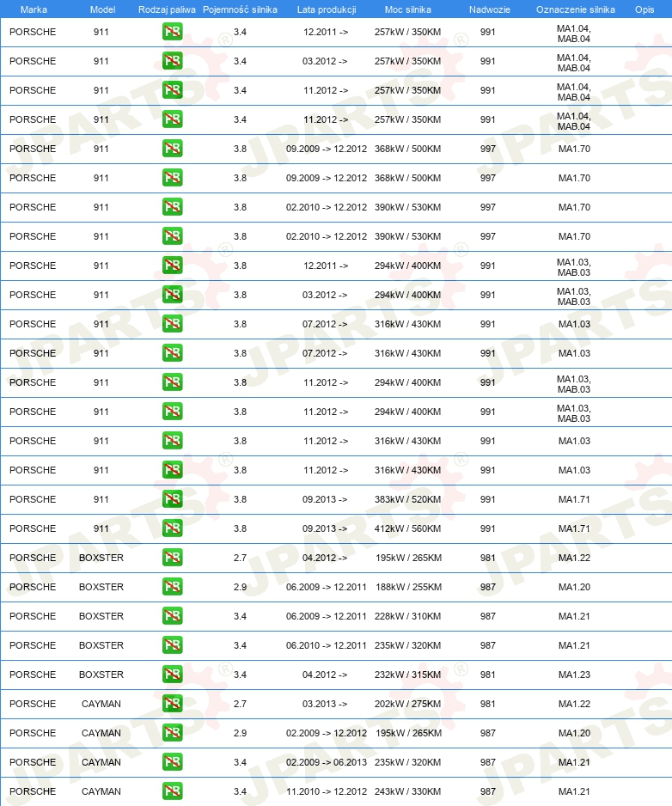Select the 202kW / 275KM power cell
Screen dimensions: 672x806
407,705
